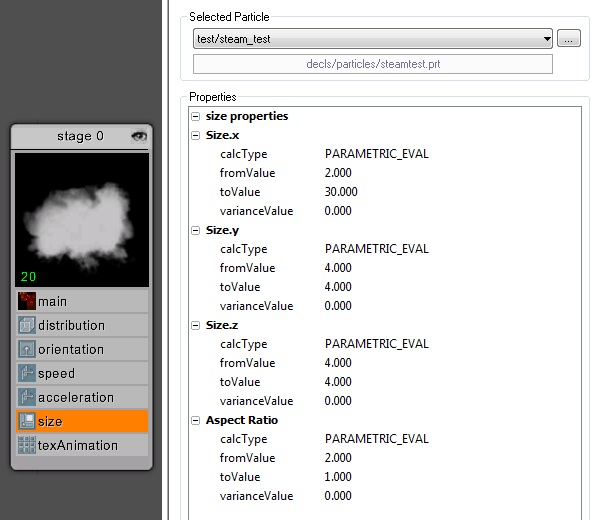The height and width of the screenshot is (520, 592).
Task: Click the size icon in stage list
Action: point(26,421)
